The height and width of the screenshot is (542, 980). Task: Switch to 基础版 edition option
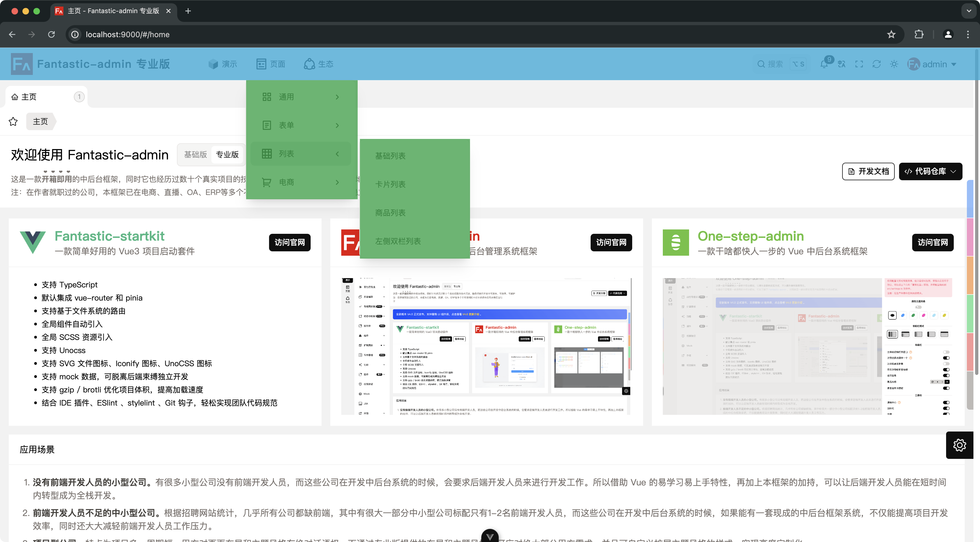tap(196, 155)
